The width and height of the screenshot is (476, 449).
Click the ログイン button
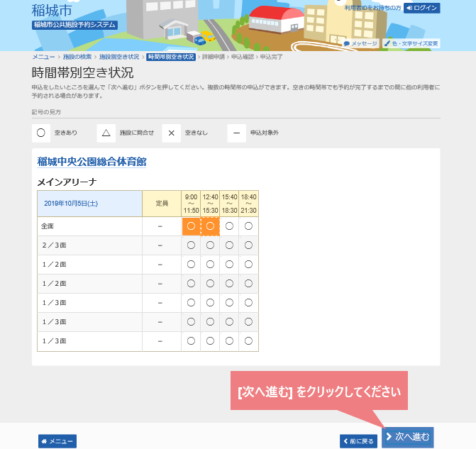421,8
